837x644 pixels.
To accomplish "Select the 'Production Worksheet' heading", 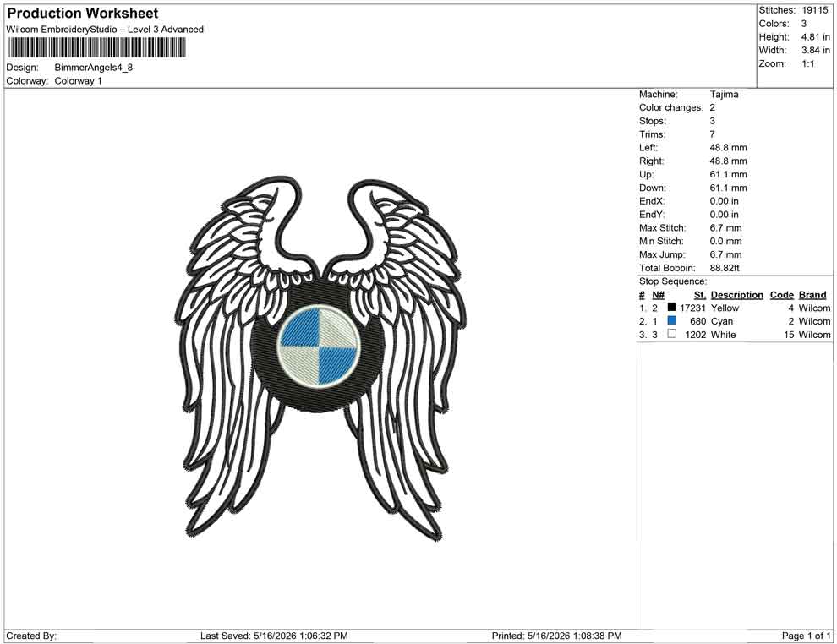I will [x=83, y=14].
